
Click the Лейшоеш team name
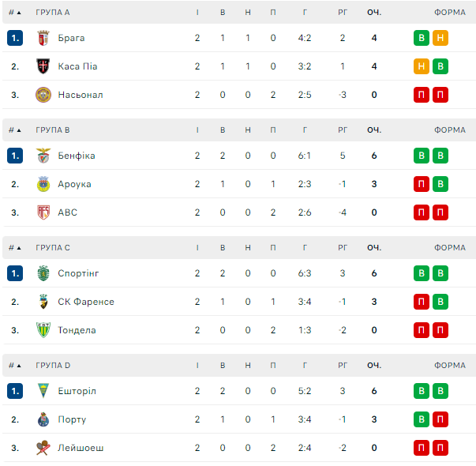pyautogui.click(x=80, y=448)
